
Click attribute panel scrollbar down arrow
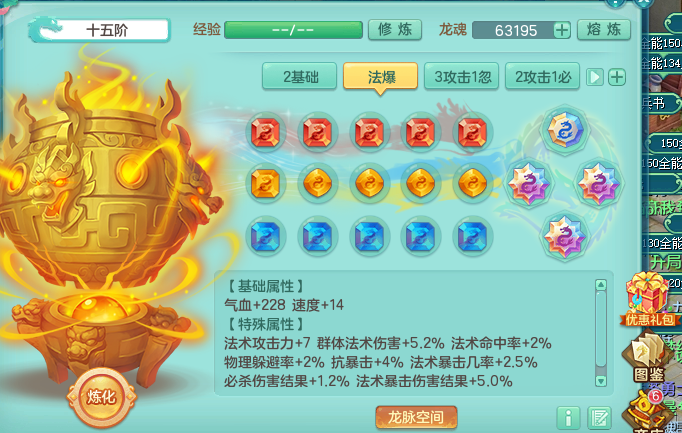pos(601,380)
